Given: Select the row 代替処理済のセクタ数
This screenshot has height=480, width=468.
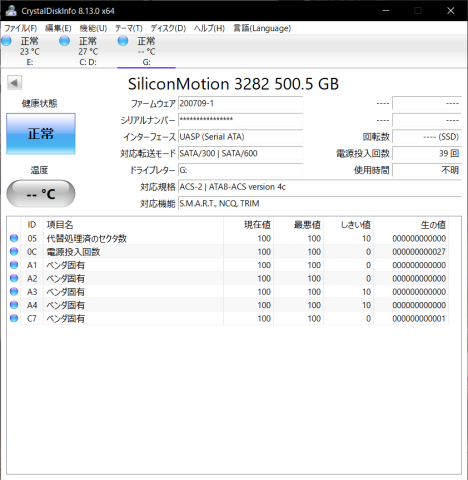Looking at the screenshot, I should point(228,238).
